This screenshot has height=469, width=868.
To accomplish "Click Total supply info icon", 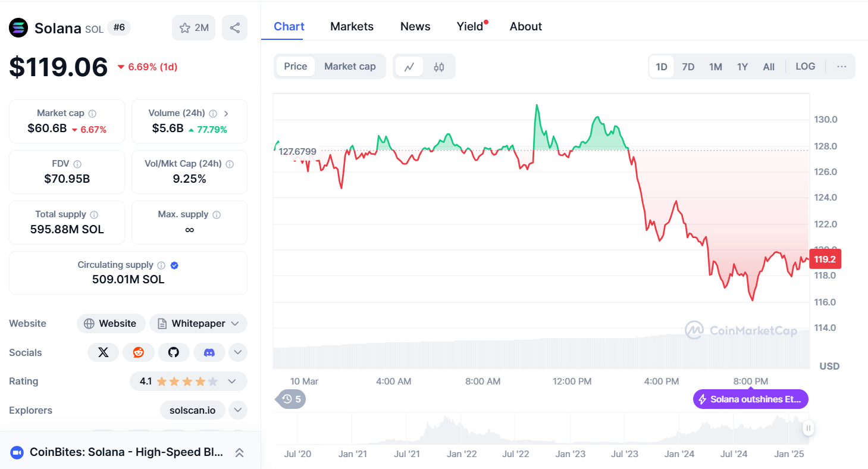I will point(94,214).
